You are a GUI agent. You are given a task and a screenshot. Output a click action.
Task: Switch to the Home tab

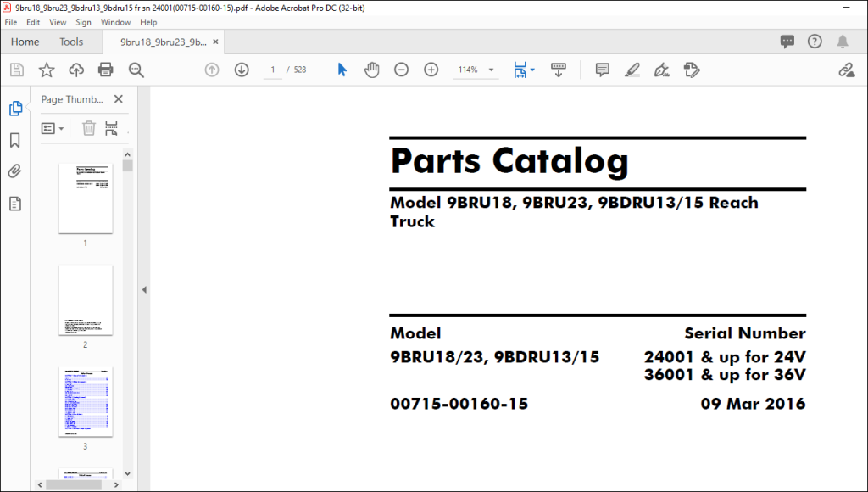(x=25, y=42)
